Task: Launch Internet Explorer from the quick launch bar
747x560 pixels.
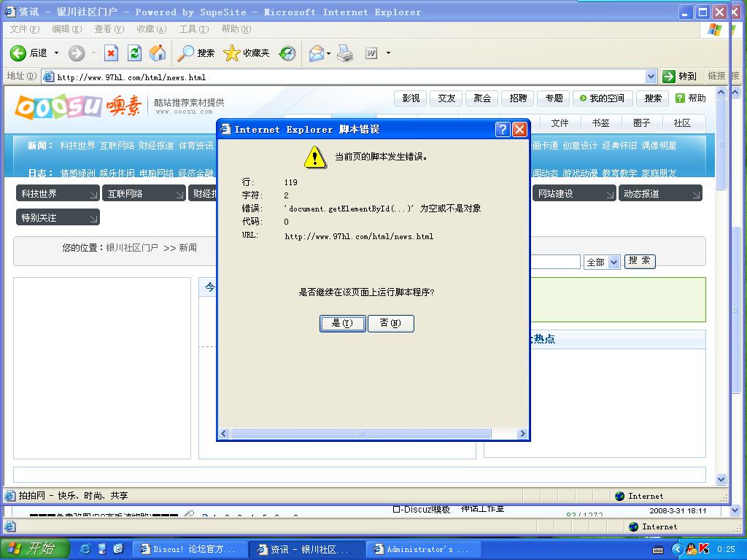Action: click(x=85, y=549)
